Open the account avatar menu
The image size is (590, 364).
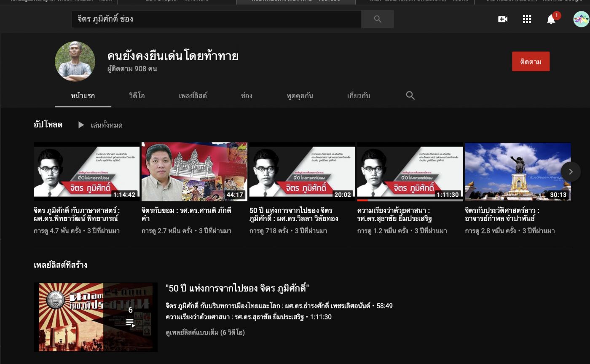581,19
